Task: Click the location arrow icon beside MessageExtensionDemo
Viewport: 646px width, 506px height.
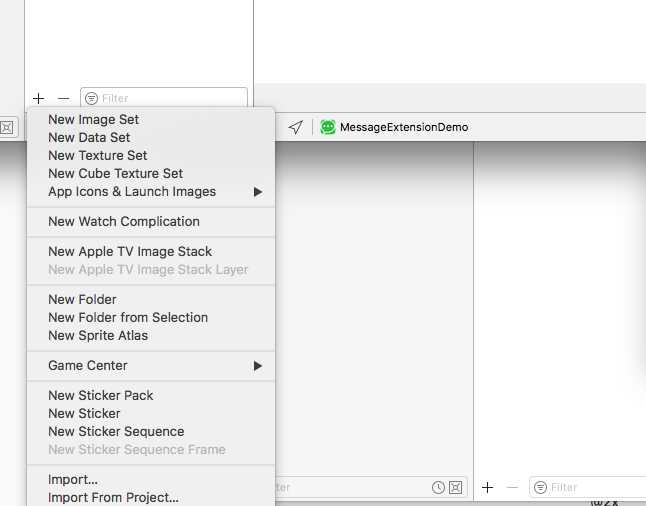Action: [x=296, y=127]
